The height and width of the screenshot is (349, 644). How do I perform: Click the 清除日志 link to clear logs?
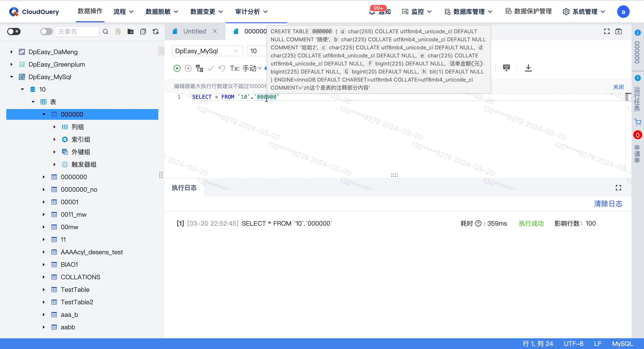(608, 204)
